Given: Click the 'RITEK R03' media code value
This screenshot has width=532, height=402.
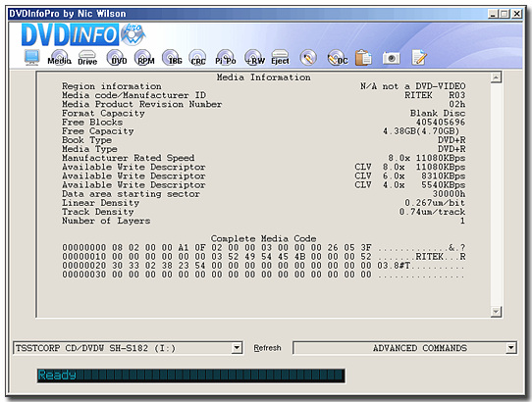Looking at the screenshot, I should point(435,95).
